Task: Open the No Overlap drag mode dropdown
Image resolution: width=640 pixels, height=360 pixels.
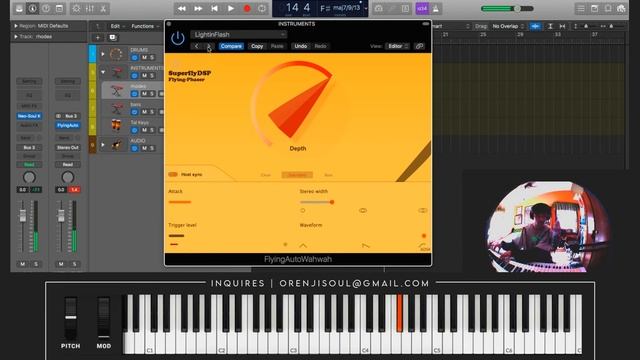Action: point(508,26)
